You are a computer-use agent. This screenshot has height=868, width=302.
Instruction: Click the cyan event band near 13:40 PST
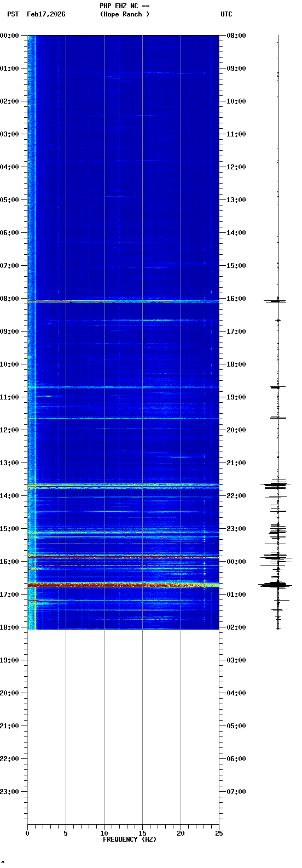[x=123, y=485]
